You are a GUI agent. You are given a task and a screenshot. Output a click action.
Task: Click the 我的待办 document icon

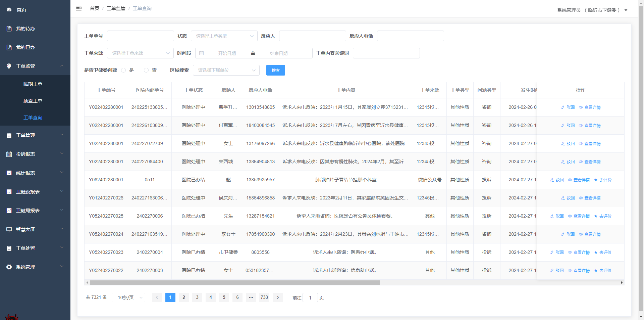pyautogui.click(x=9, y=29)
